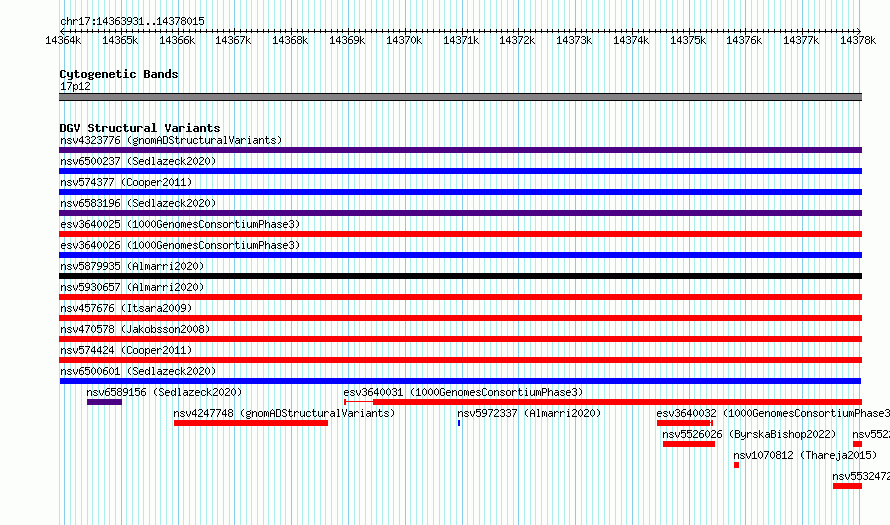Image resolution: width=890 pixels, height=525 pixels.
Task: Click the nsv6589156 (Sedlazeck2020) label
Action: tap(164, 392)
